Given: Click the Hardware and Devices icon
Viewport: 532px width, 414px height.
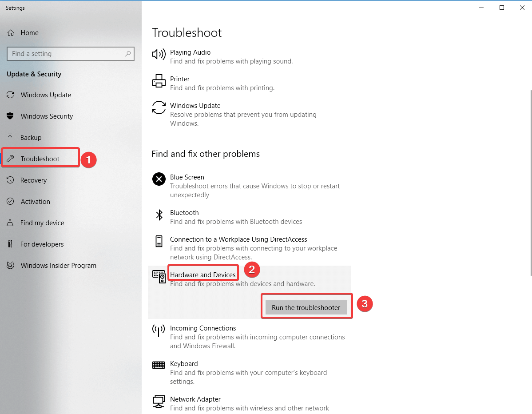Looking at the screenshot, I should pyautogui.click(x=159, y=276).
